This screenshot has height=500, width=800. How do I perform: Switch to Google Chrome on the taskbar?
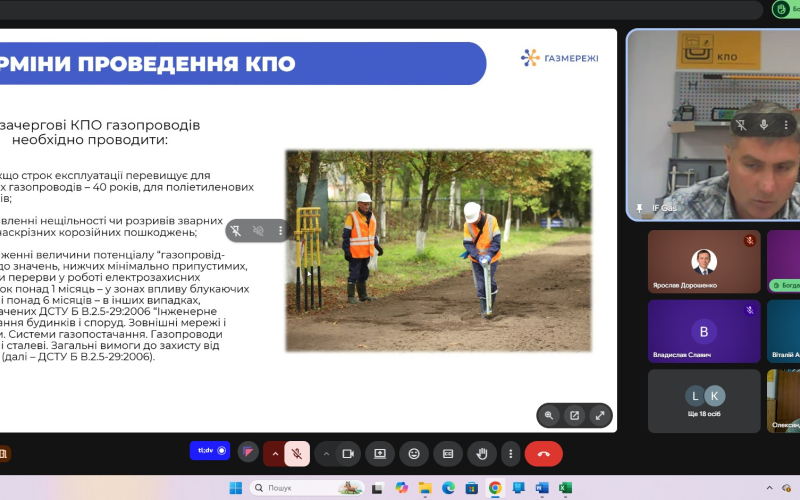(495, 488)
